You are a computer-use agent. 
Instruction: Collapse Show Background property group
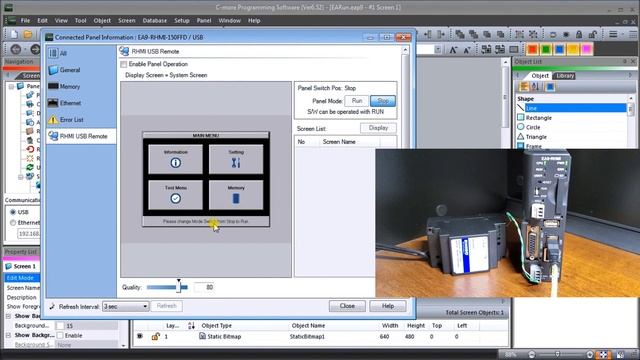click(x=8, y=316)
